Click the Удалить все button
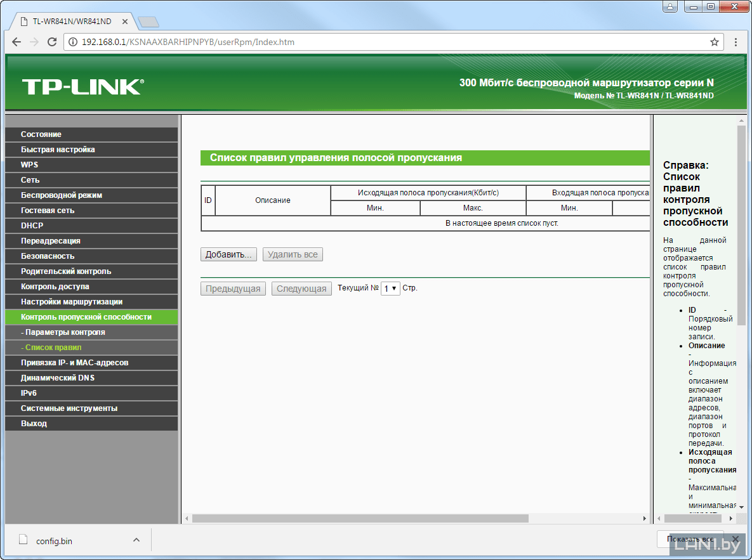The width and height of the screenshot is (752, 560). (x=293, y=254)
